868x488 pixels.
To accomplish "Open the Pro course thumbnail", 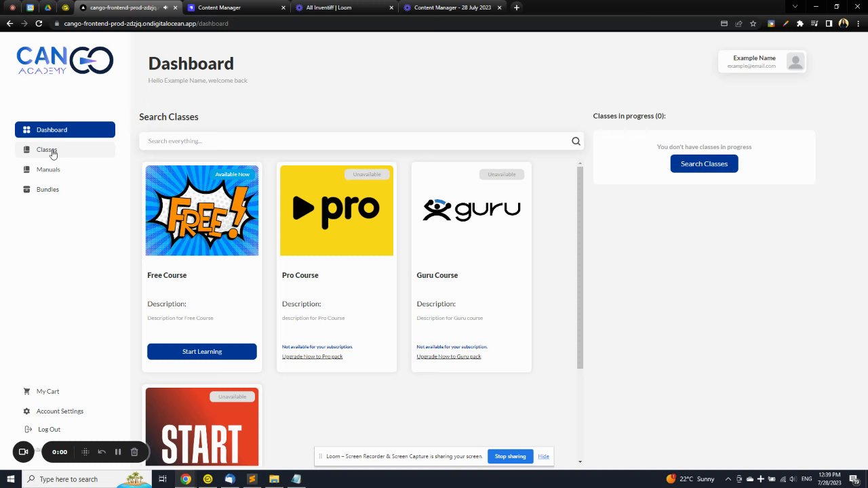I will 336,210.
